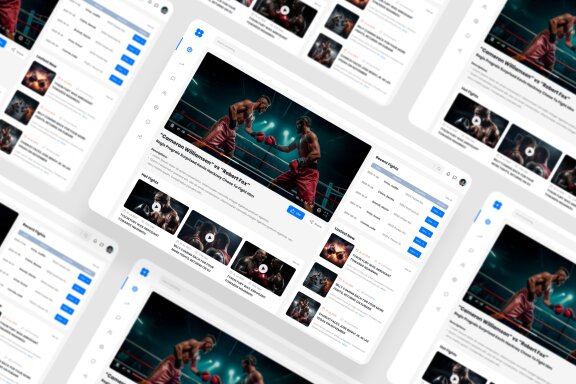Click the topmost blue button in Recent Fights table

click(x=437, y=212)
